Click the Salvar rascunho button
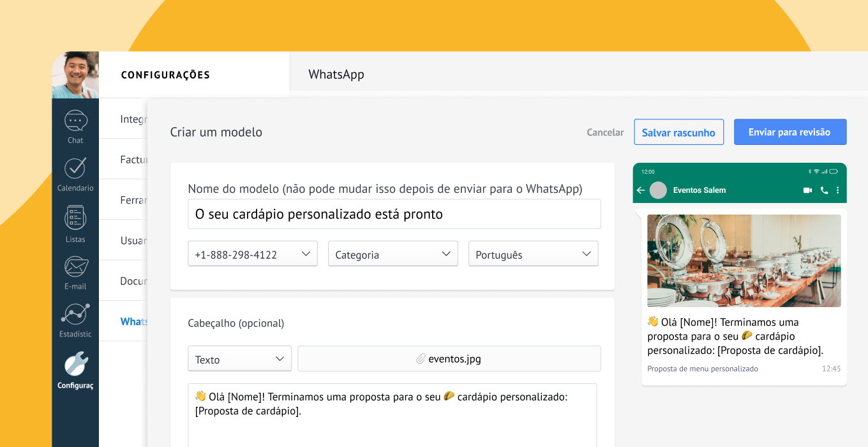 [678, 132]
